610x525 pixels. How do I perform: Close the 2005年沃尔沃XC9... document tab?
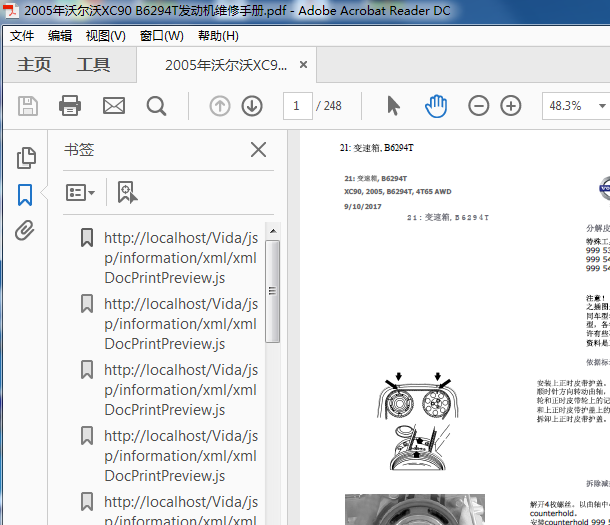(x=303, y=65)
